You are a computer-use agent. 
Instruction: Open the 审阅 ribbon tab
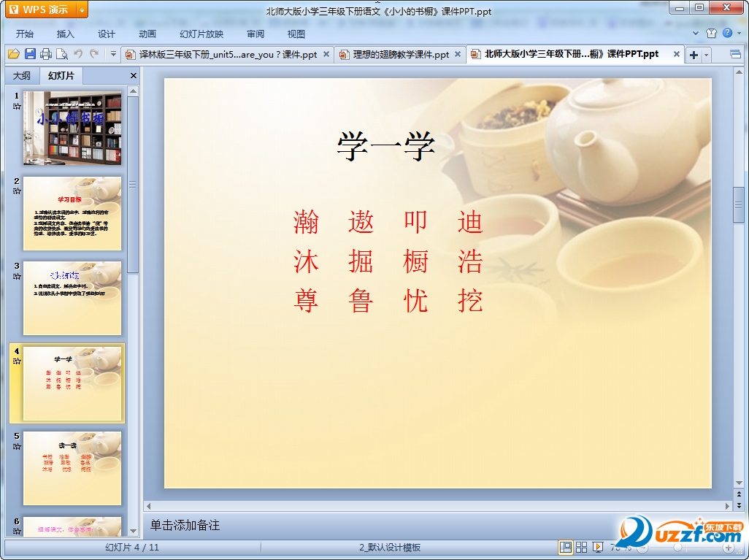pyautogui.click(x=256, y=34)
